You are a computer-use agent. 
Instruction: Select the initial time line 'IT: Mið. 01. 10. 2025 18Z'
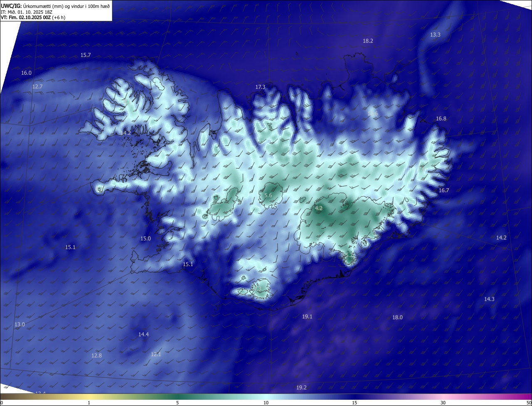pyautogui.click(x=27, y=12)
